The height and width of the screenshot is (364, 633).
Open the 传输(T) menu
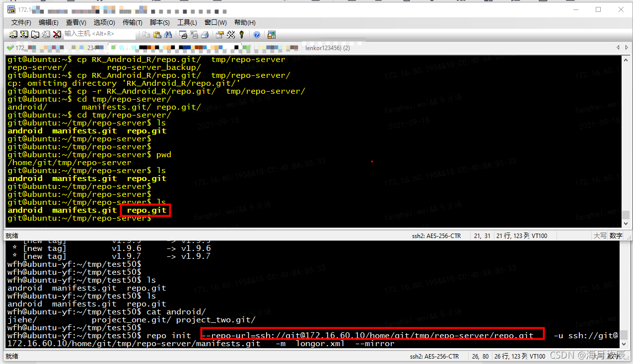pos(133,22)
